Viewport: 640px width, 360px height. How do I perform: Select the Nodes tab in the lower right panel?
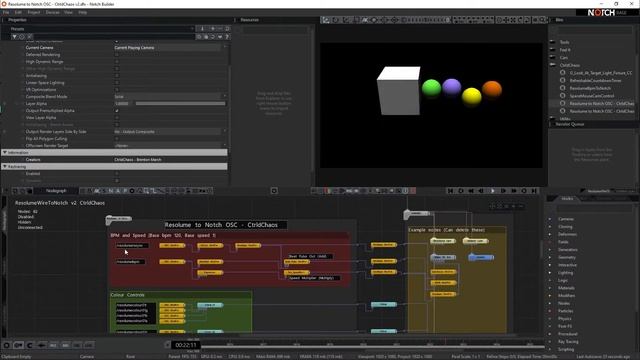click(567, 198)
